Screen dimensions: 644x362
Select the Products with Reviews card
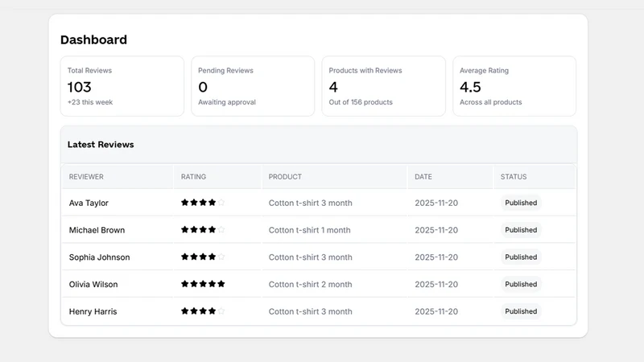(384, 86)
